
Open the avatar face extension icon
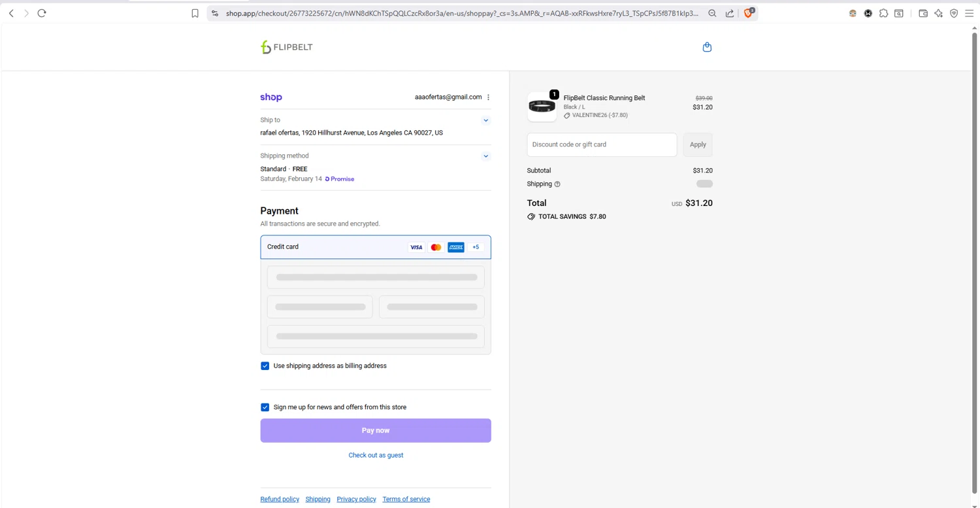[853, 13]
